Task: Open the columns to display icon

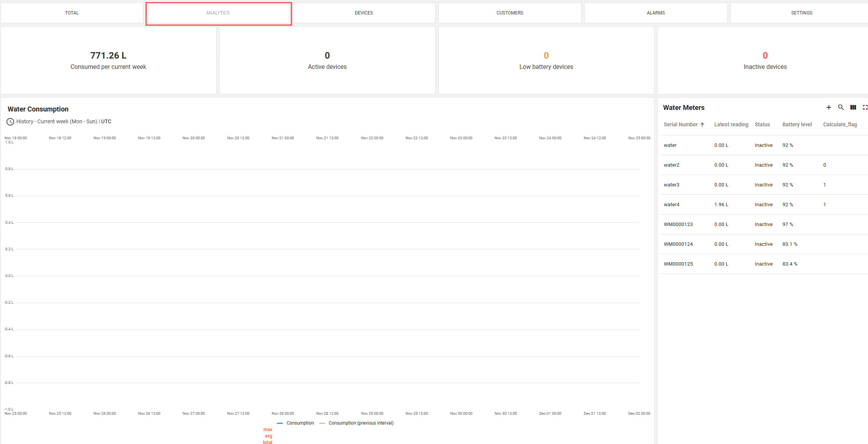Action: pos(853,108)
